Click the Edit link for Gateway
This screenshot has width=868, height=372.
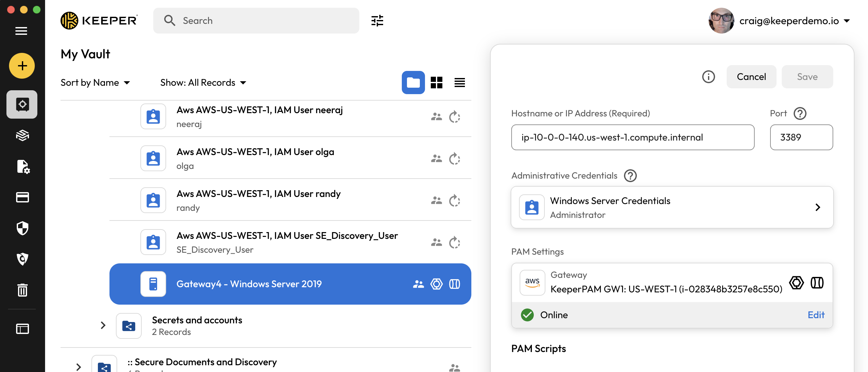pos(816,315)
